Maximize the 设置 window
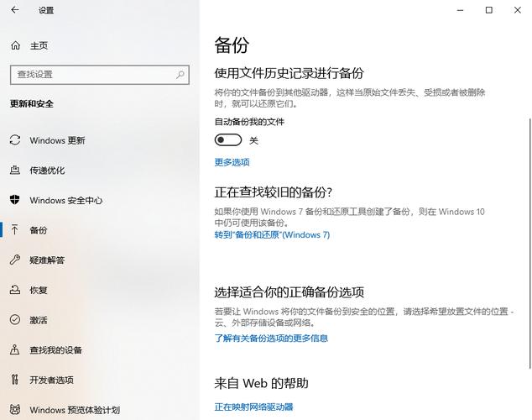Screen dimensions: 532x420 click(489, 10)
